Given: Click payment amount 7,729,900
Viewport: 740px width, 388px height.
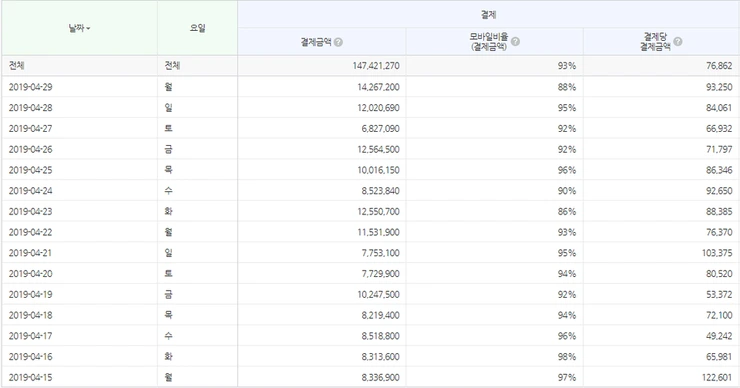Looking at the screenshot, I should (x=380, y=274).
